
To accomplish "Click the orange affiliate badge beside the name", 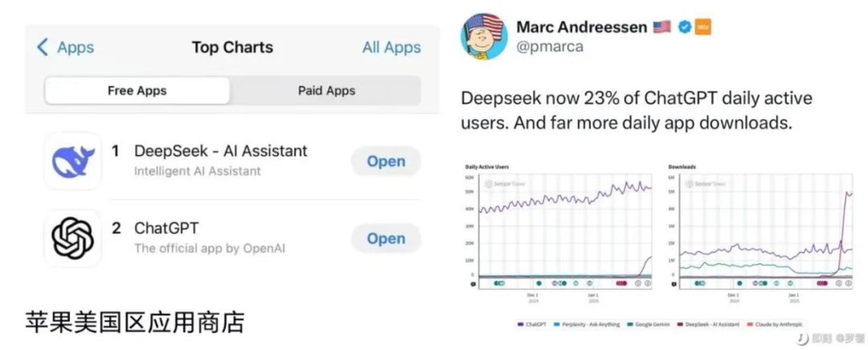I will (703, 27).
